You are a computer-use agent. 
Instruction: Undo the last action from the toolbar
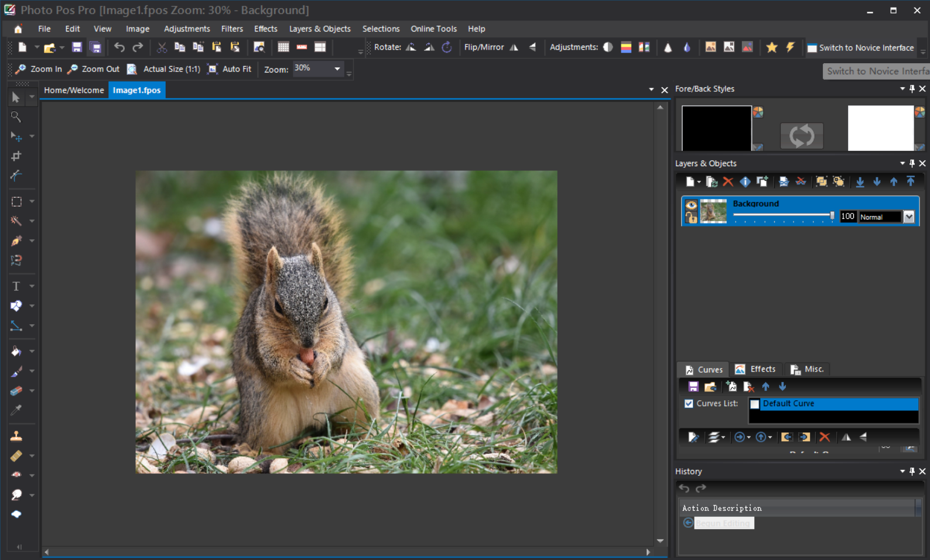[x=119, y=47]
